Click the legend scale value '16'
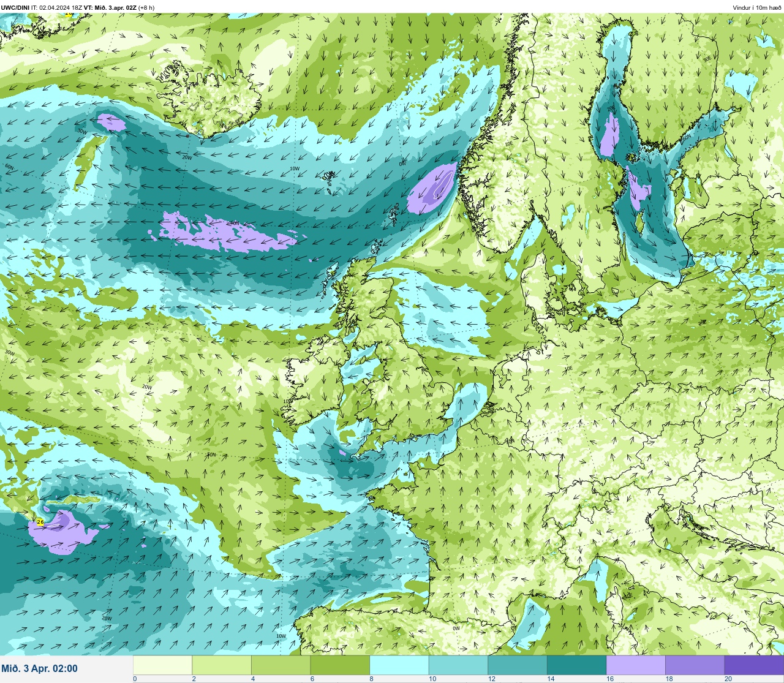This screenshot has width=784, height=683. [609, 679]
